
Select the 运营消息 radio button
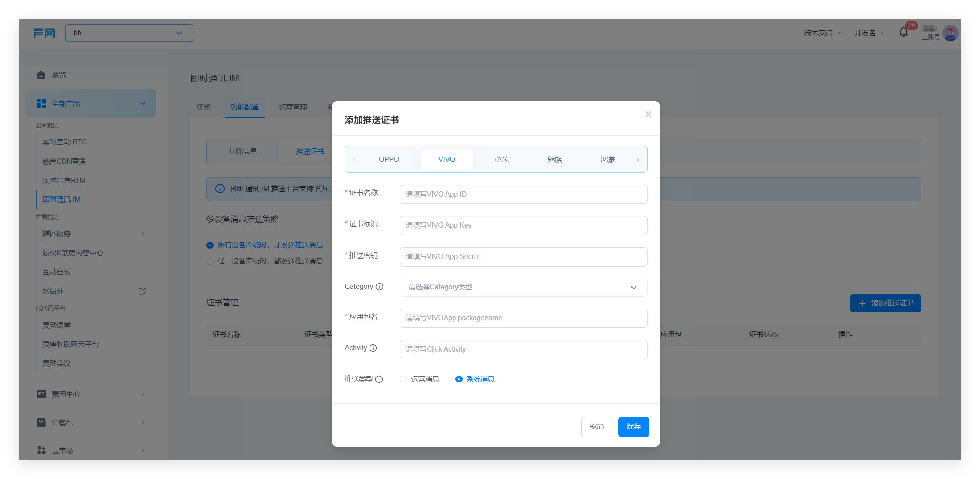pyautogui.click(x=404, y=379)
